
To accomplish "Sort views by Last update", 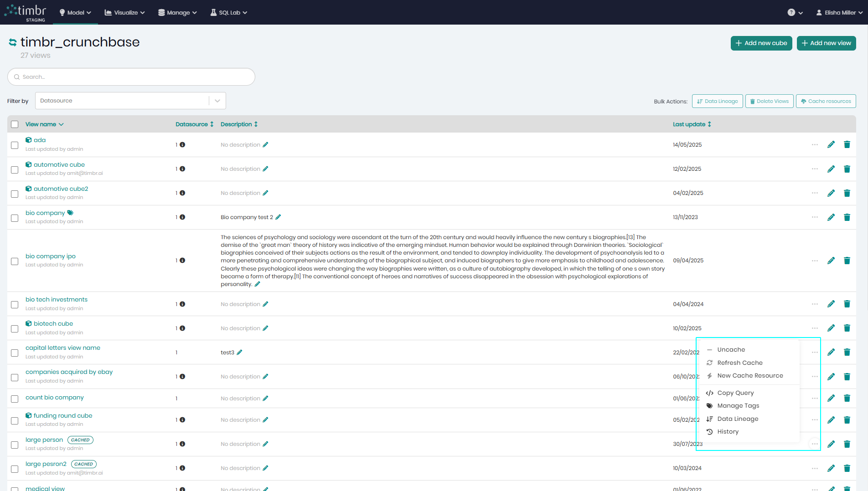I will pos(692,124).
